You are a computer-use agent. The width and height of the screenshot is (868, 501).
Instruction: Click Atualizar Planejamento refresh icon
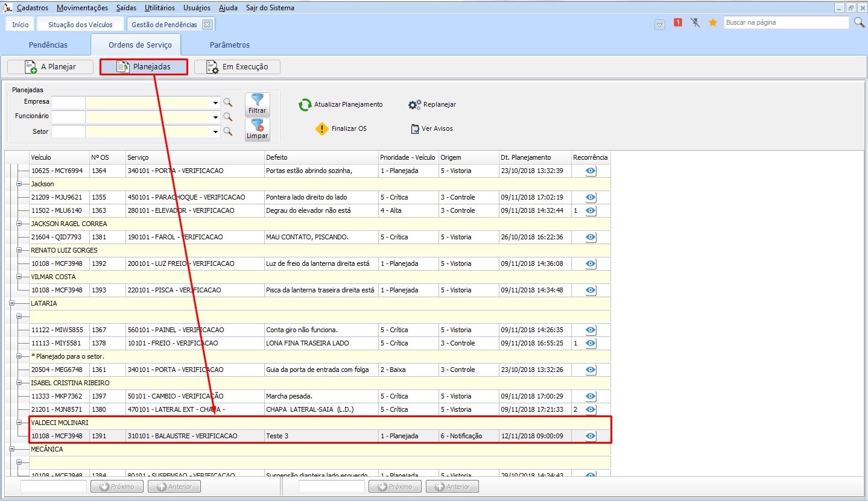[x=305, y=105]
